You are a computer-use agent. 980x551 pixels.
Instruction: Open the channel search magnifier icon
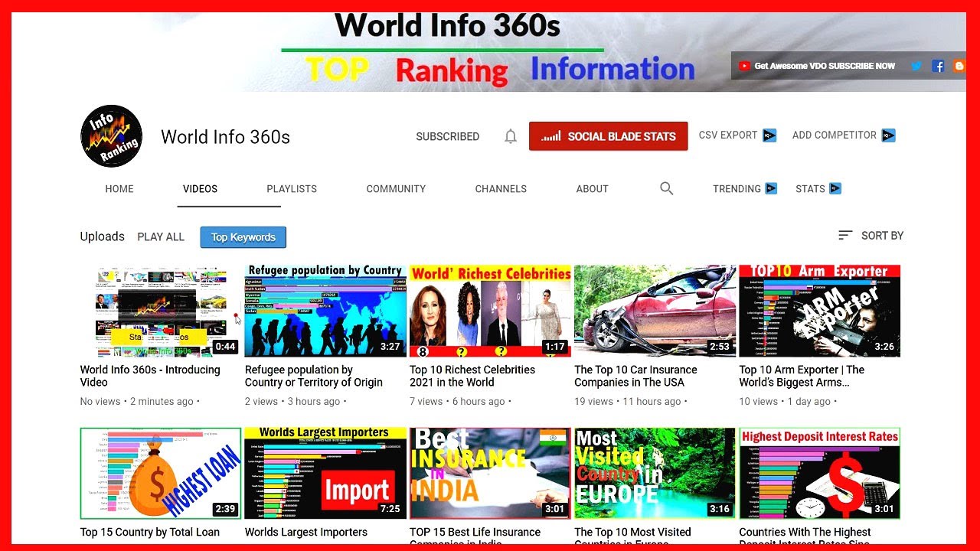click(x=666, y=188)
